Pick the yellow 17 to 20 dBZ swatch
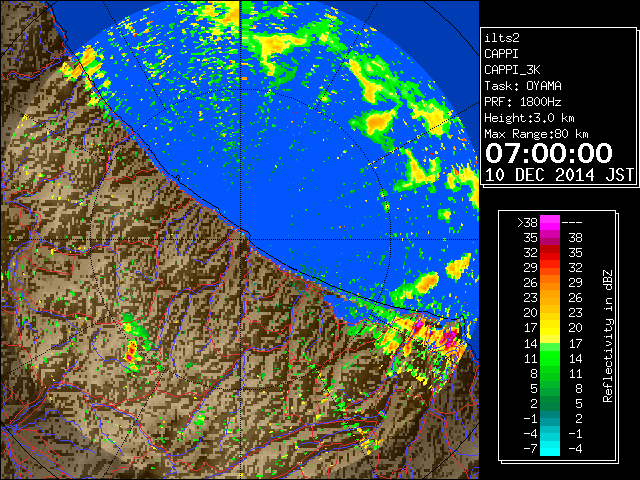The image size is (640, 480). tap(550, 328)
